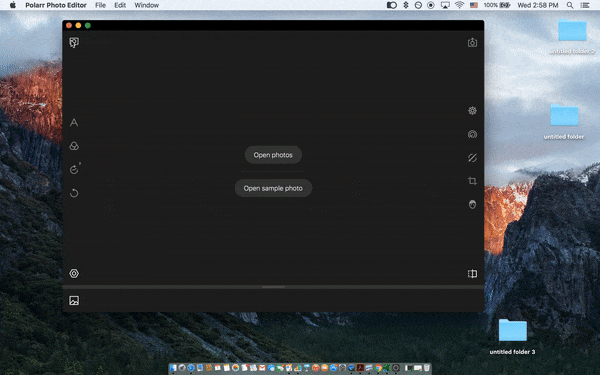Open the History panel (clock arrow icon)

coord(75,169)
